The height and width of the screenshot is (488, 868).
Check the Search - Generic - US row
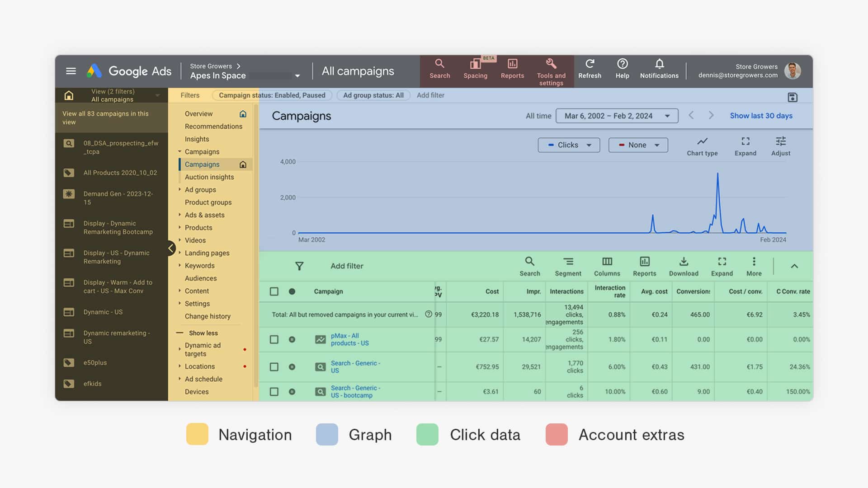click(274, 367)
